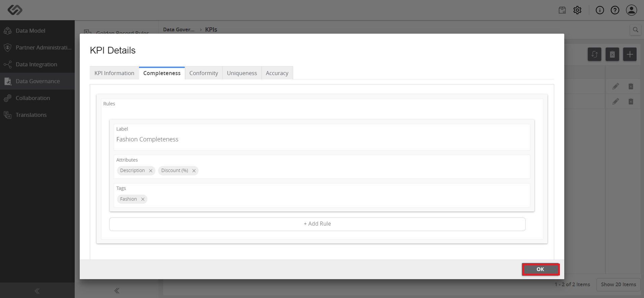Open the settings gear icon
644x298 pixels.
pos(577,10)
